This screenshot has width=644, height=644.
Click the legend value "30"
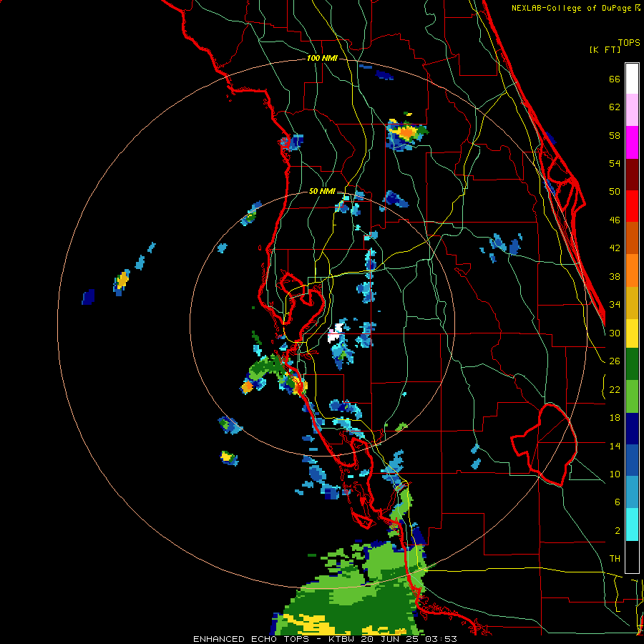point(615,333)
